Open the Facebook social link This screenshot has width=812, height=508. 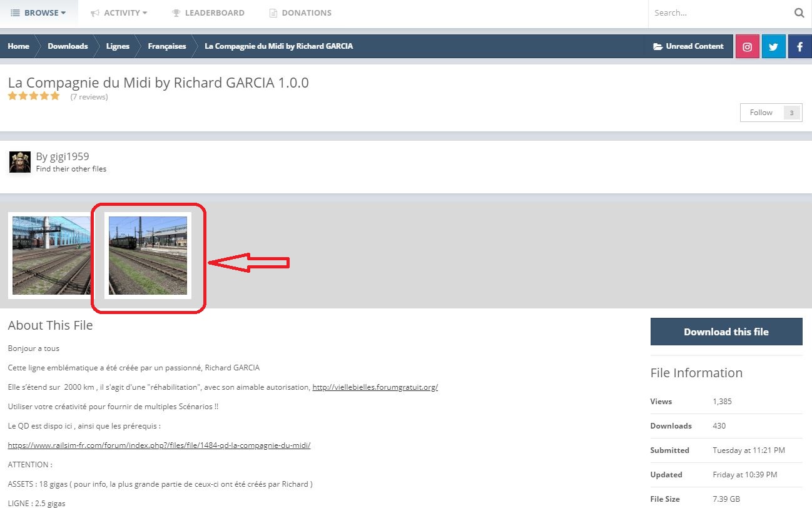800,46
